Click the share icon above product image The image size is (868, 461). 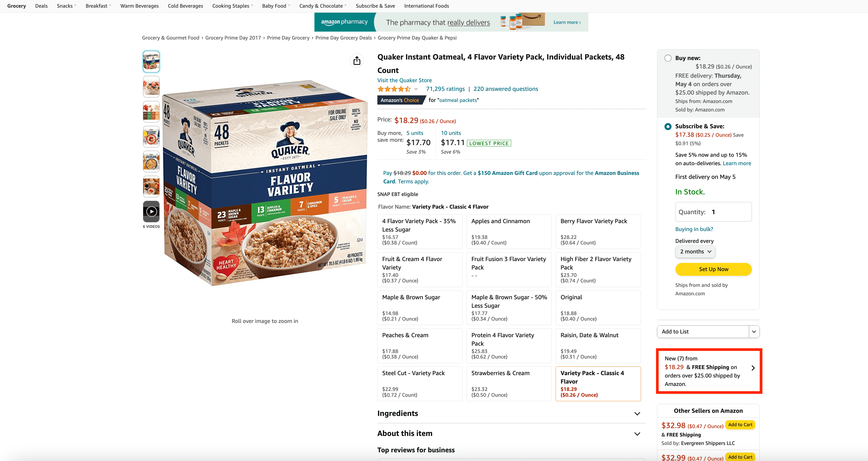[x=357, y=61]
